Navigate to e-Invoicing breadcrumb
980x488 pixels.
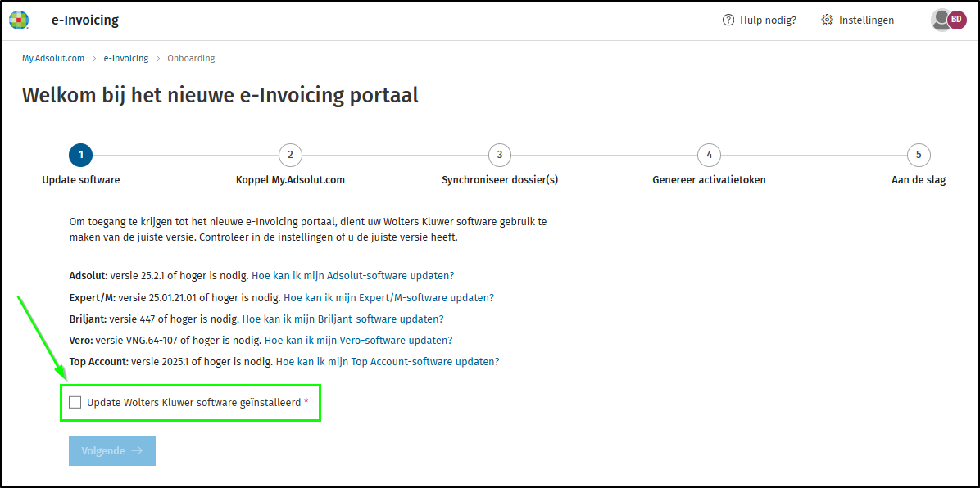click(126, 59)
